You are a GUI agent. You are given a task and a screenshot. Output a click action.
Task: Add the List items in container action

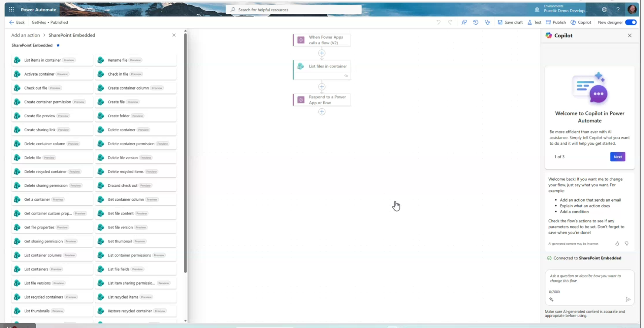pyautogui.click(x=52, y=60)
